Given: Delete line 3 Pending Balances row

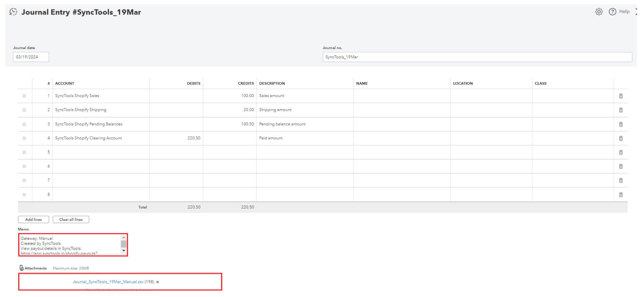Looking at the screenshot, I should (621, 124).
